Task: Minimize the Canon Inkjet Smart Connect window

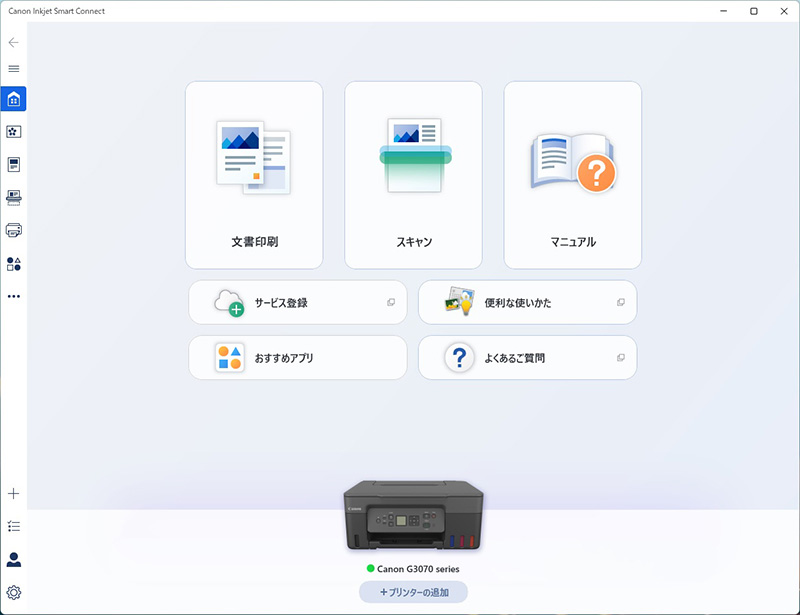Action: tap(723, 11)
